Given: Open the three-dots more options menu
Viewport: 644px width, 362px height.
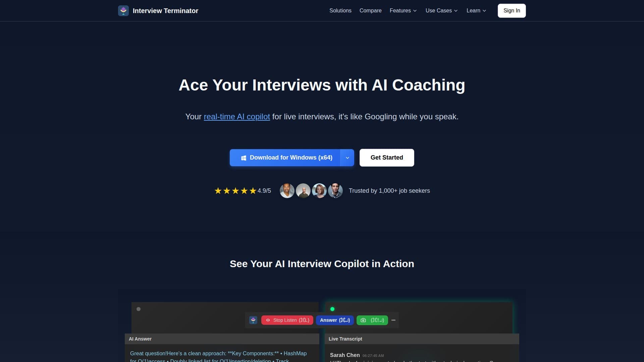Looking at the screenshot, I should (393, 320).
